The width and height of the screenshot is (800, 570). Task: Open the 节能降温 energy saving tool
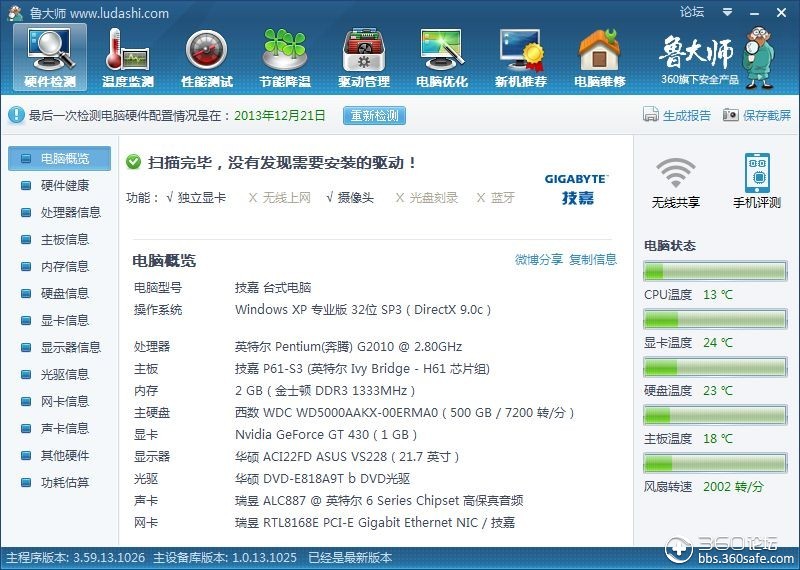[285, 57]
